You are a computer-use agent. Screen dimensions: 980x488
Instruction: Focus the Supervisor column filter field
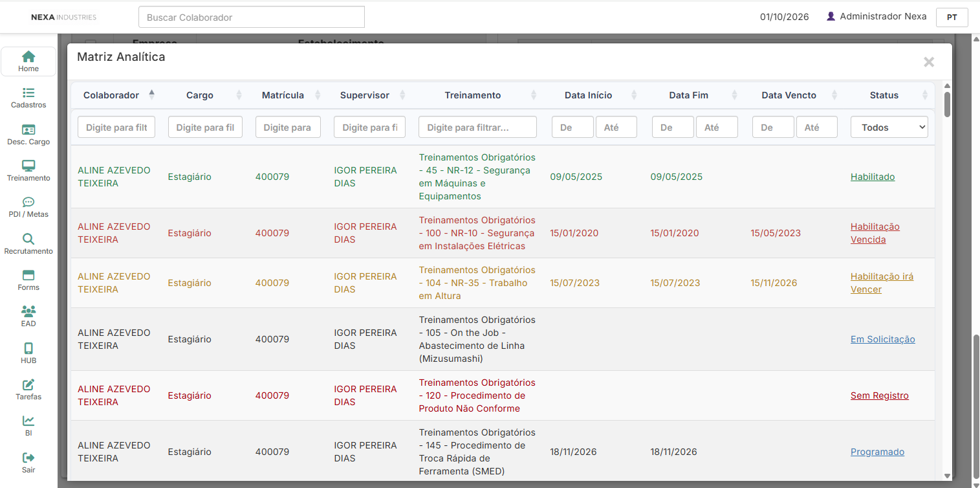pyautogui.click(x=369, y=128)
